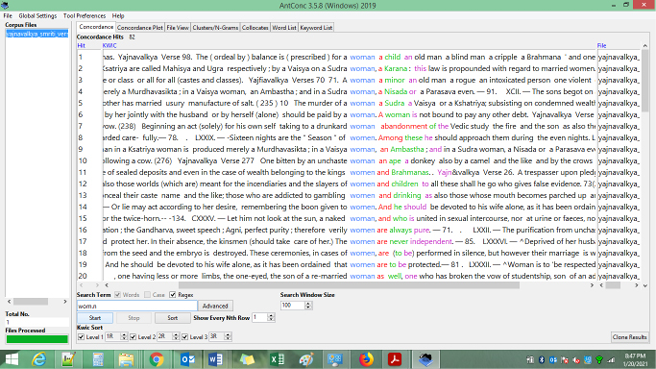Viewport: 656px width, 369px height.
Task: Switch to the Clusters/N-Grams tab
Action: [215, 28]
